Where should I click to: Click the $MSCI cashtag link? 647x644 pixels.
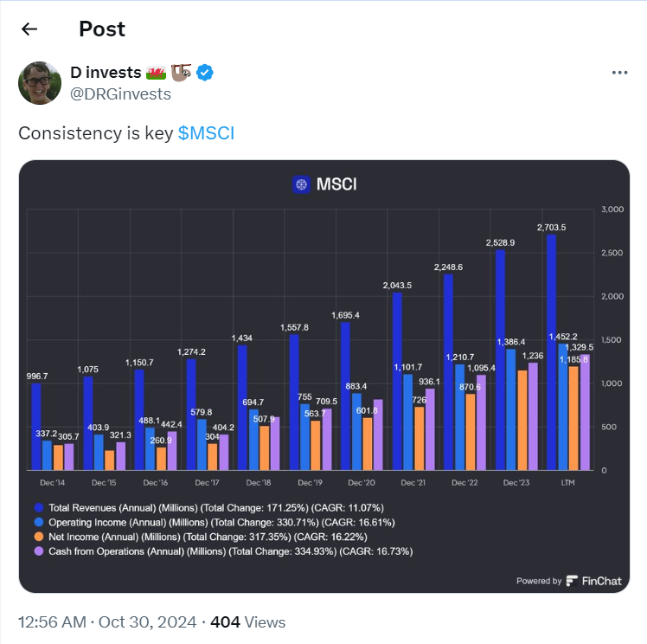coord(206,133)
